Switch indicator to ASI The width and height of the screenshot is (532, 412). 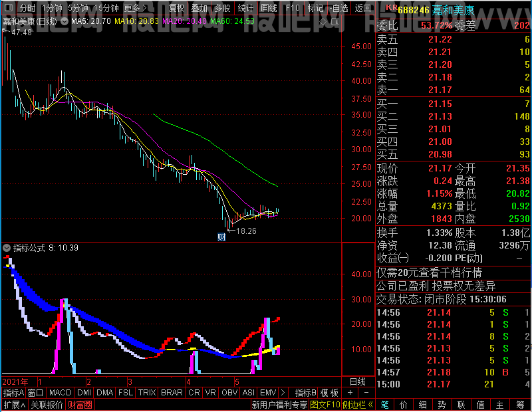[x=248, y=393]
